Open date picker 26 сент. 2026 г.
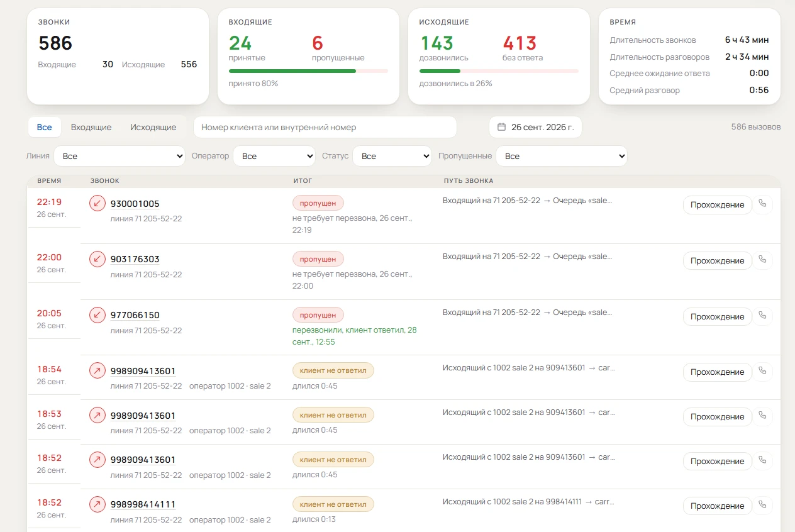 coord(536,127)
